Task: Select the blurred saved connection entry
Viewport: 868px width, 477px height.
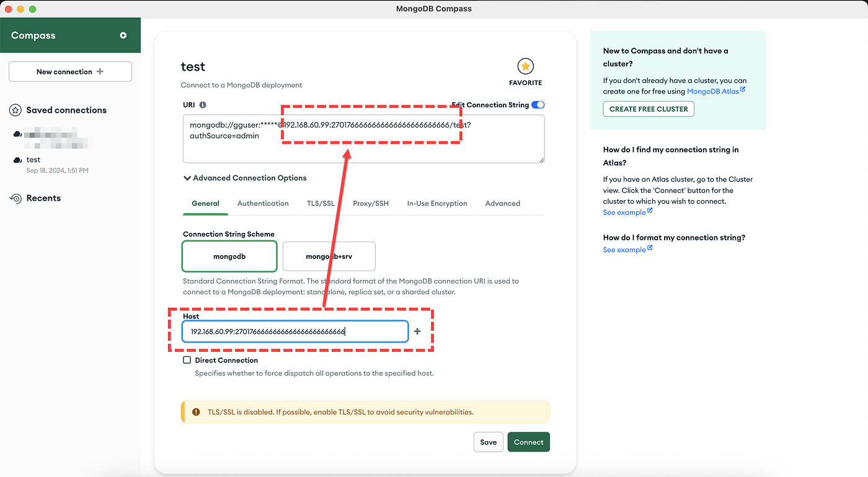Action: [51, 138]
